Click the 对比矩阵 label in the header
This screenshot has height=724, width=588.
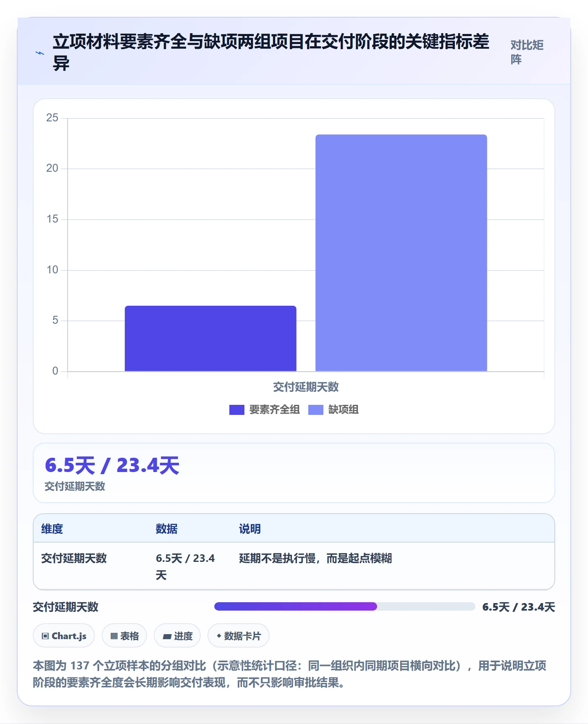point(527,52)
